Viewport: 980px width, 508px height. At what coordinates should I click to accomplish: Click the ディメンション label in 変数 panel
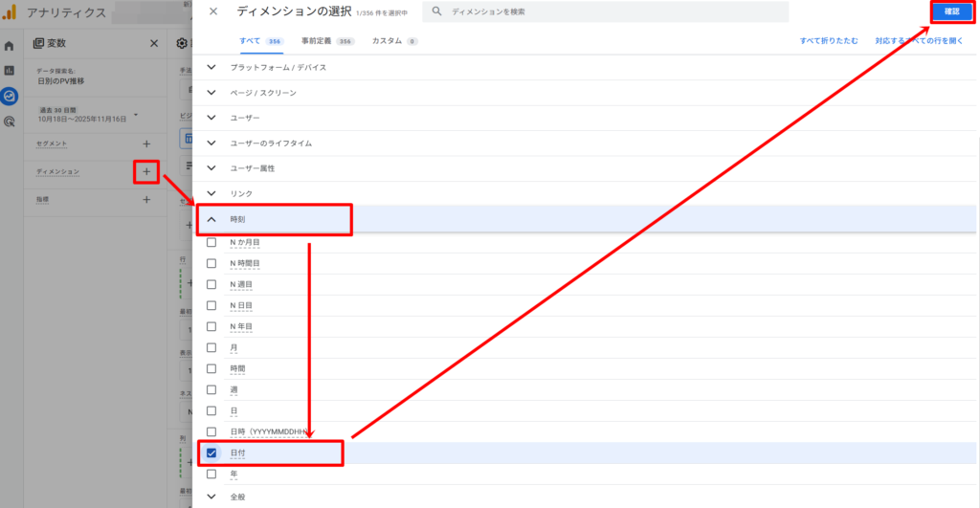pyautogui.click(x=57, y=172)
